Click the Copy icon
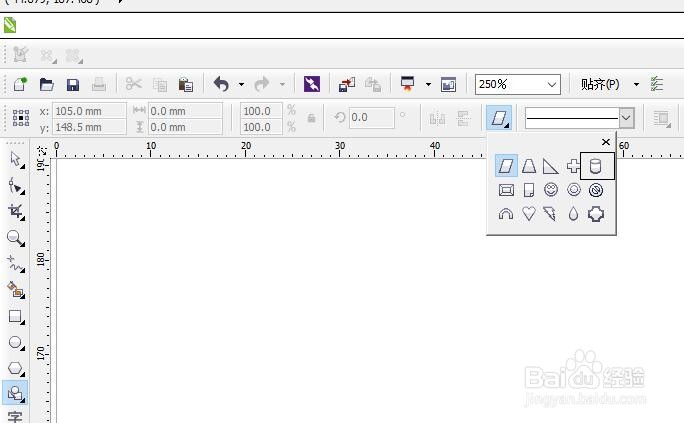The width and height of the screenshot is (684, 423). (160, 84)
